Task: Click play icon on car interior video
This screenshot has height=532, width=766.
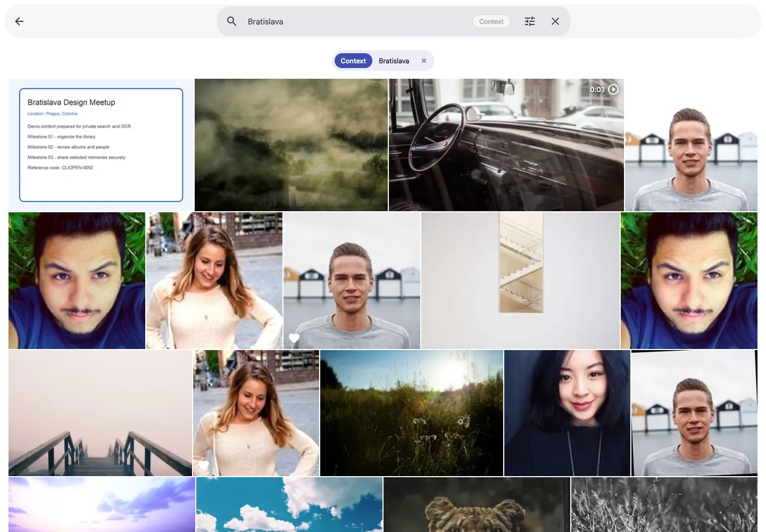Action: (613, 89)
